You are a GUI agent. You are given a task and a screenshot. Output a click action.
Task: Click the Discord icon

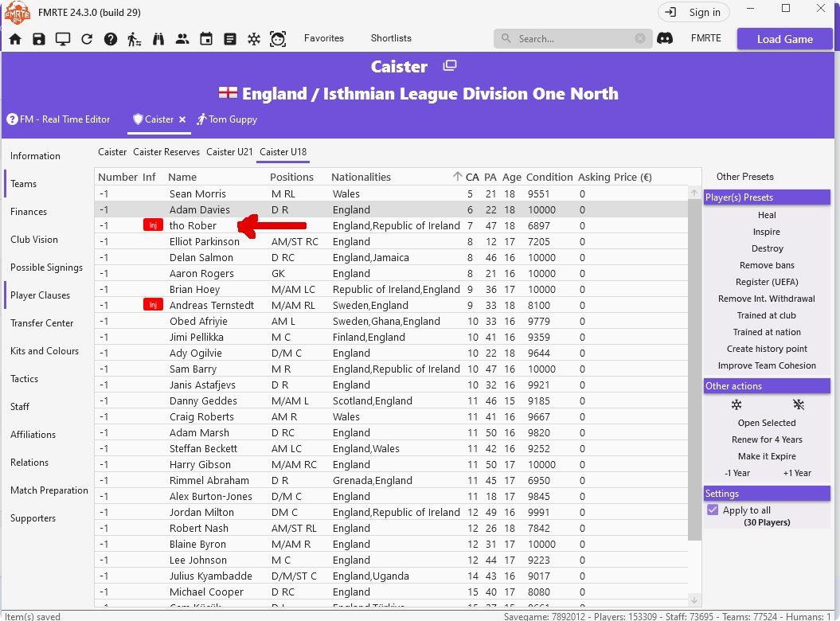click(665, 38)
